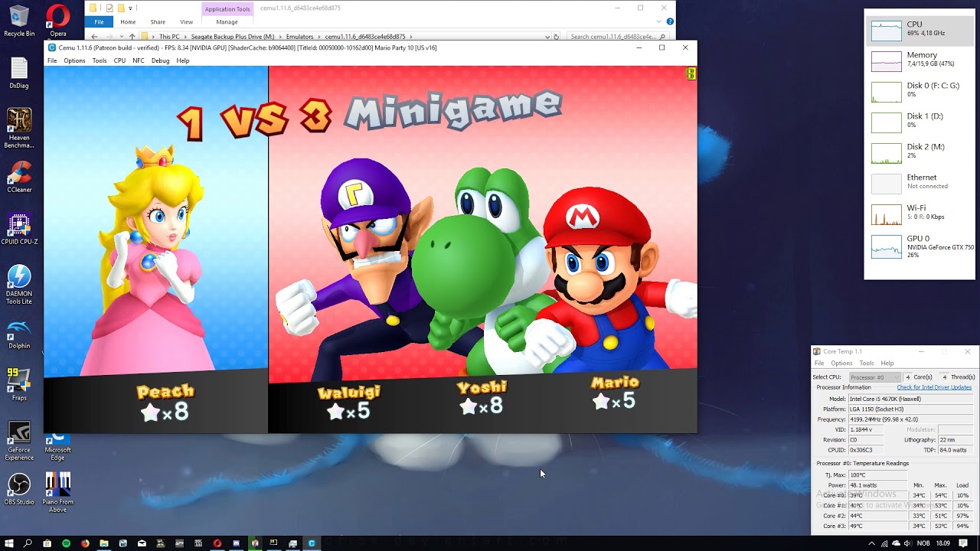Open File Explorer taskbar icon

click(103, 543)
